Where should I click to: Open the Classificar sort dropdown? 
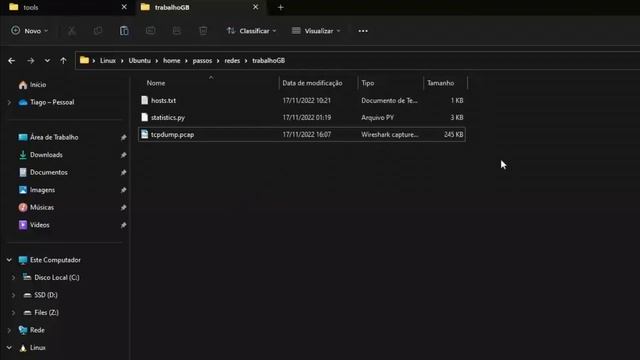click(251, 31)
